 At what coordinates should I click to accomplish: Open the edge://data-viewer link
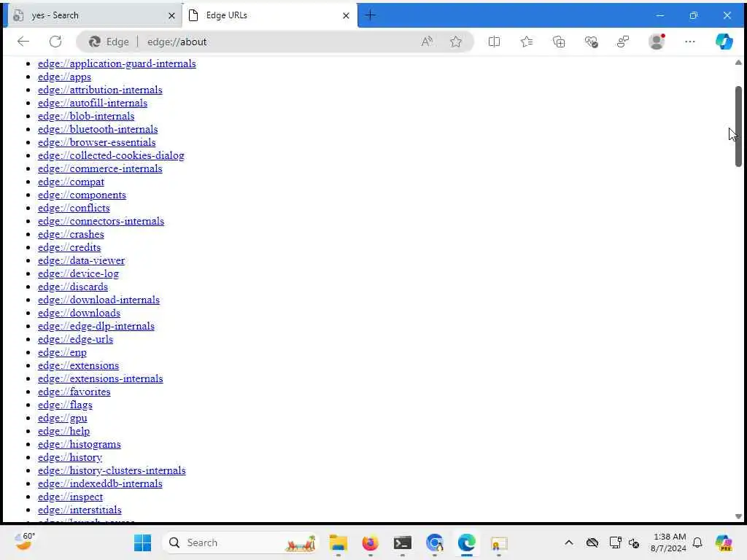pyautogui.click(x=82, y=261)
